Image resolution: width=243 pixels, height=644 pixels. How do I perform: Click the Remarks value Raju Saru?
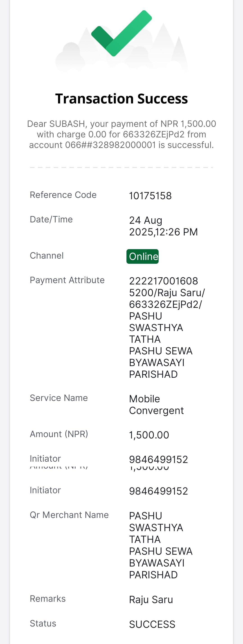151,599
